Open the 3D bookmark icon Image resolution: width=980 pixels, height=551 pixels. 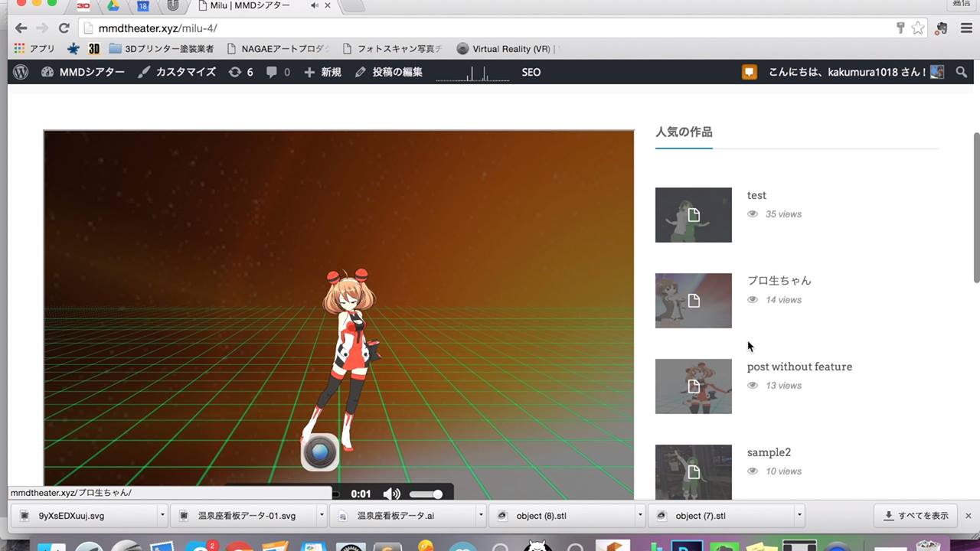coord(94,49)
